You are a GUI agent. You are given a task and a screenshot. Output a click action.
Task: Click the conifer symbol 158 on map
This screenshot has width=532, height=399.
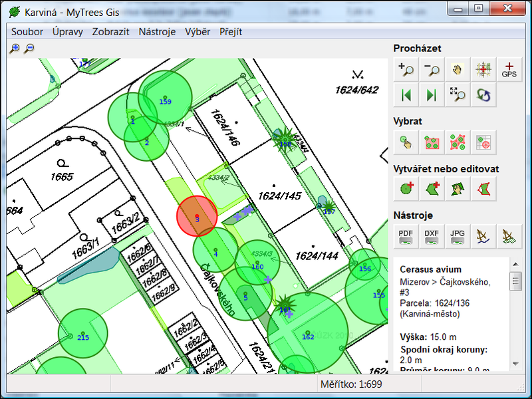285,139
